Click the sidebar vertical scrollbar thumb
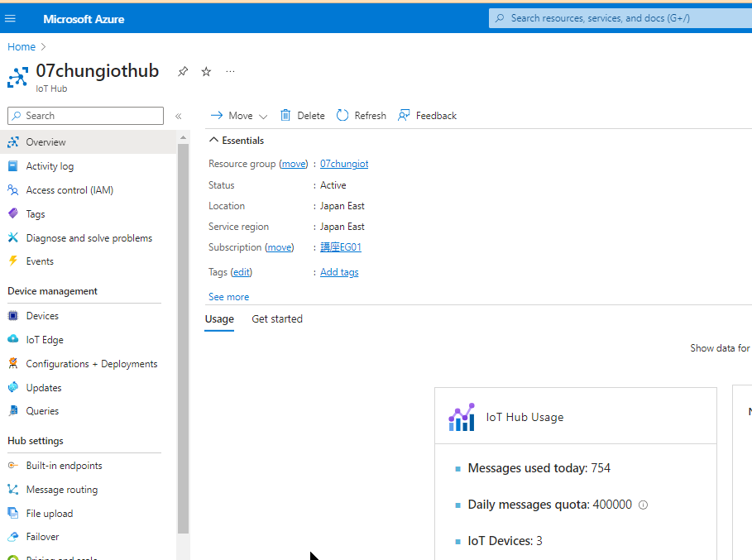Viewport: 752px width, 560px height. [183, 338]
